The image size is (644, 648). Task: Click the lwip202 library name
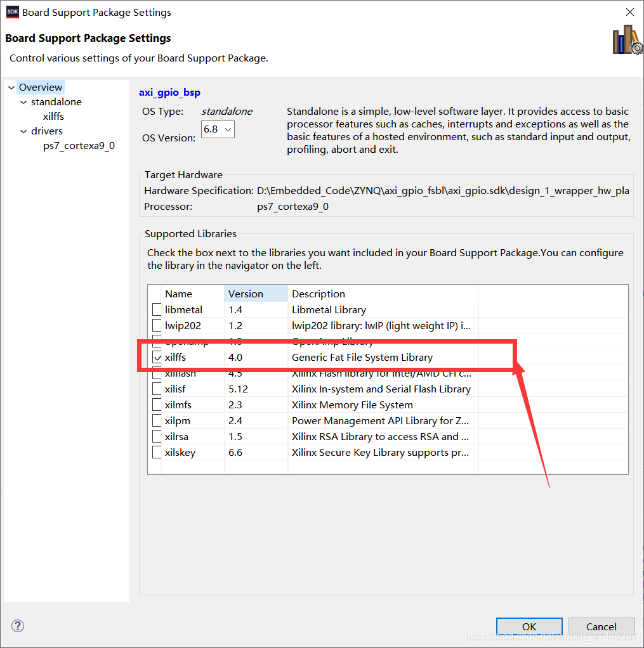pyautogui.click(x=183, y=326)
